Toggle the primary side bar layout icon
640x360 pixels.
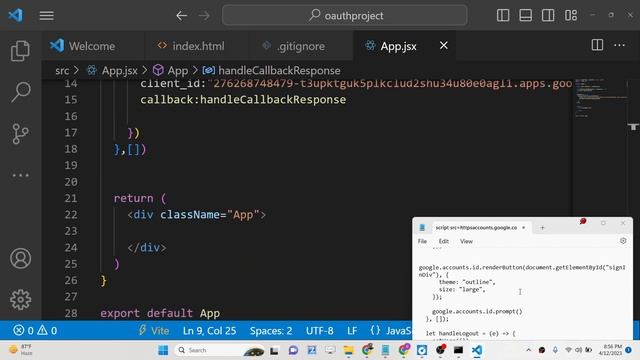click(x=503, y=16)
